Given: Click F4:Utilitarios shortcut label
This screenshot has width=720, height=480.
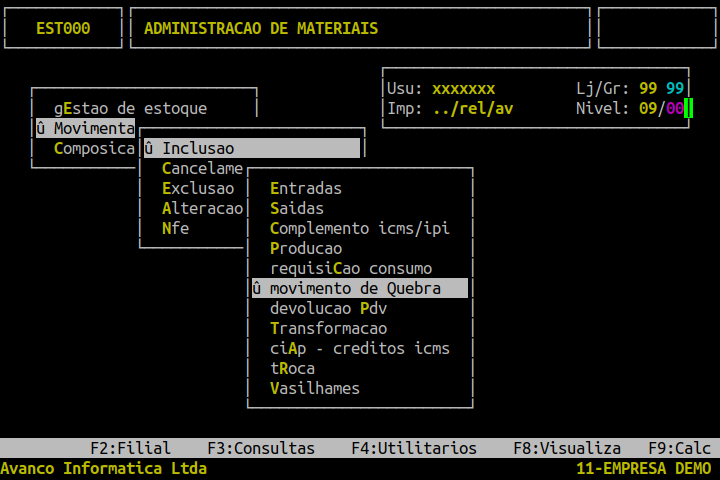Looking at the screenshot, I should click(414, 448).
